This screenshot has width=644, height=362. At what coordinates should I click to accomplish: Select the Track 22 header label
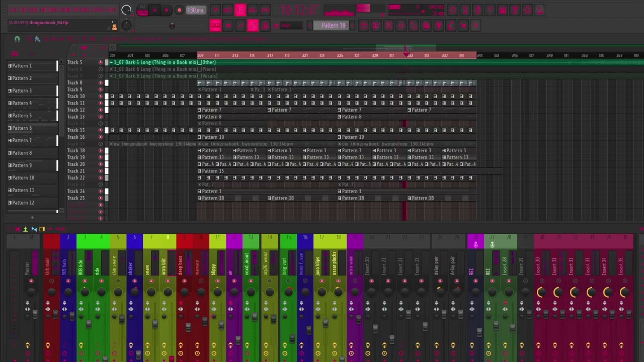point(76,178)
